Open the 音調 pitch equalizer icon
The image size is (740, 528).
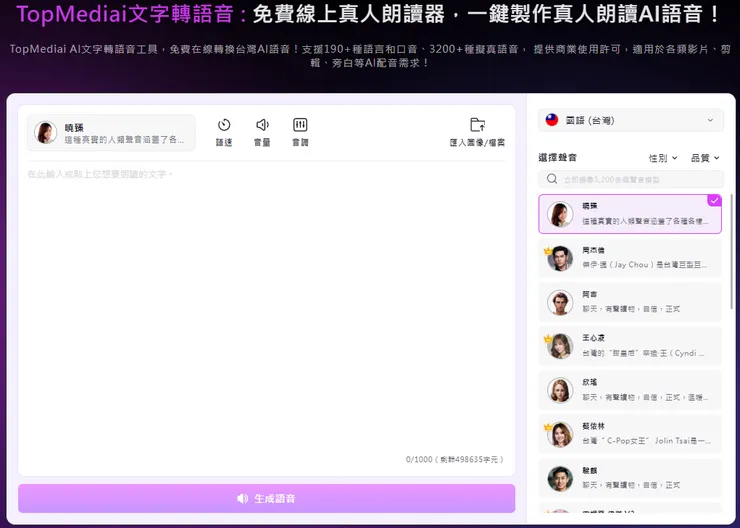(x=300, y=125)
